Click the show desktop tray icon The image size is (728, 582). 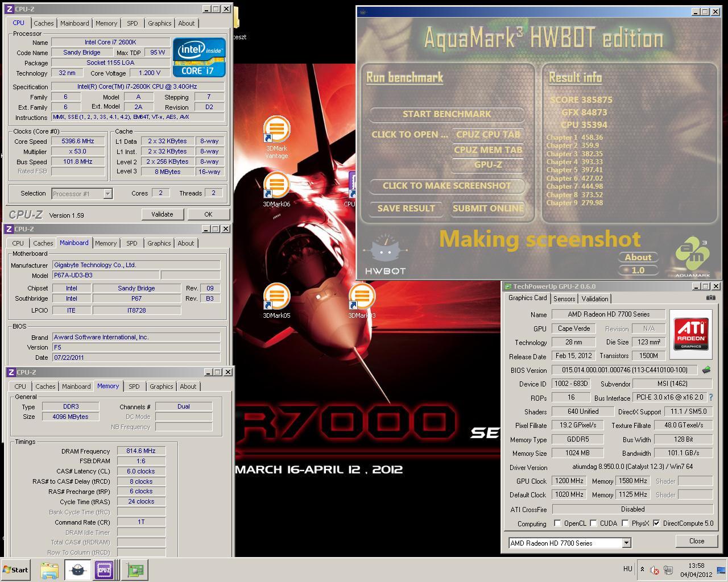click(x=721, y=569)
